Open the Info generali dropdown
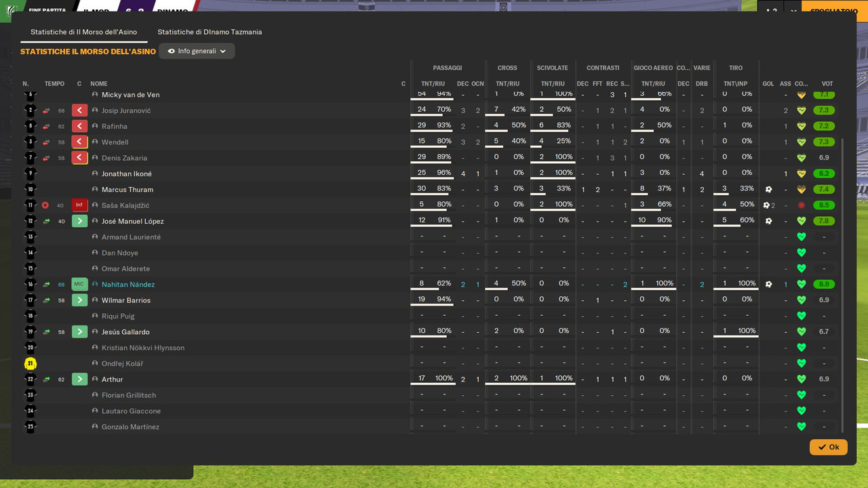Screen dimensions: 868x488 coord(197,51)
